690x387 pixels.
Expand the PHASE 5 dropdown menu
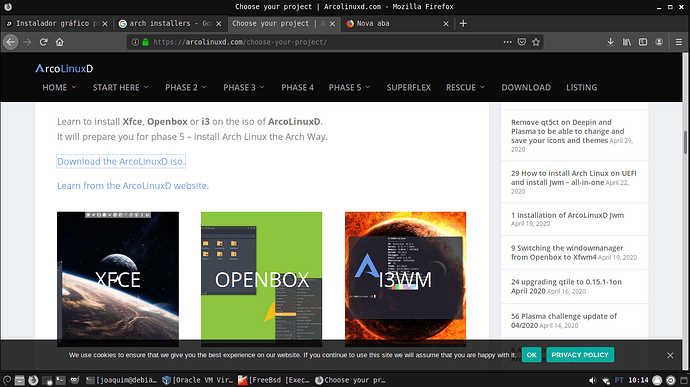click(x=349, y=88)
